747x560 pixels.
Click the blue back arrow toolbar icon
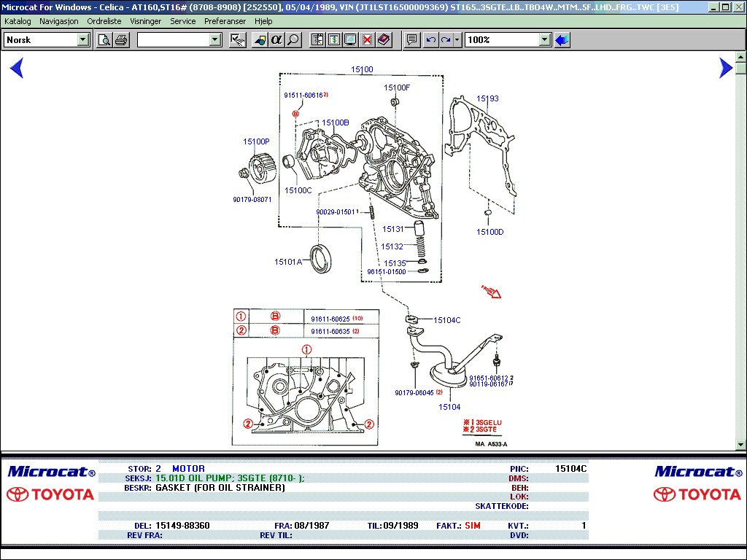(x=562, y=40)
